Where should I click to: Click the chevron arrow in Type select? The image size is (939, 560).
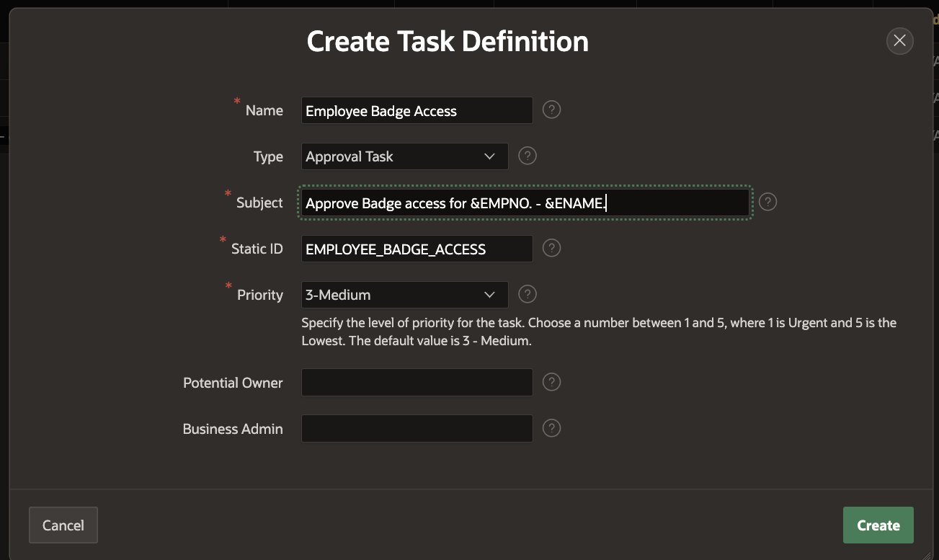[490, 156]
